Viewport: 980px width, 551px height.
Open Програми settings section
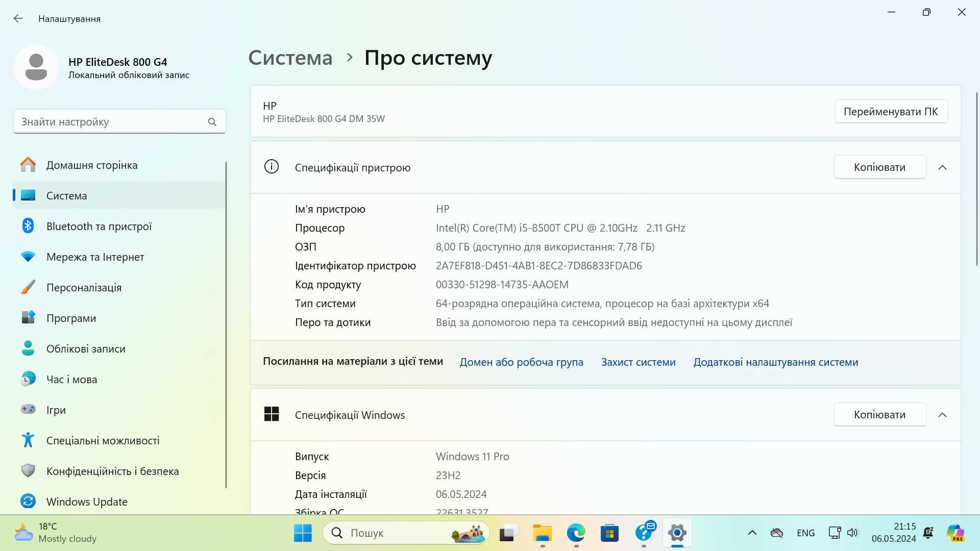pyautogui.click(x=70, y=317)
